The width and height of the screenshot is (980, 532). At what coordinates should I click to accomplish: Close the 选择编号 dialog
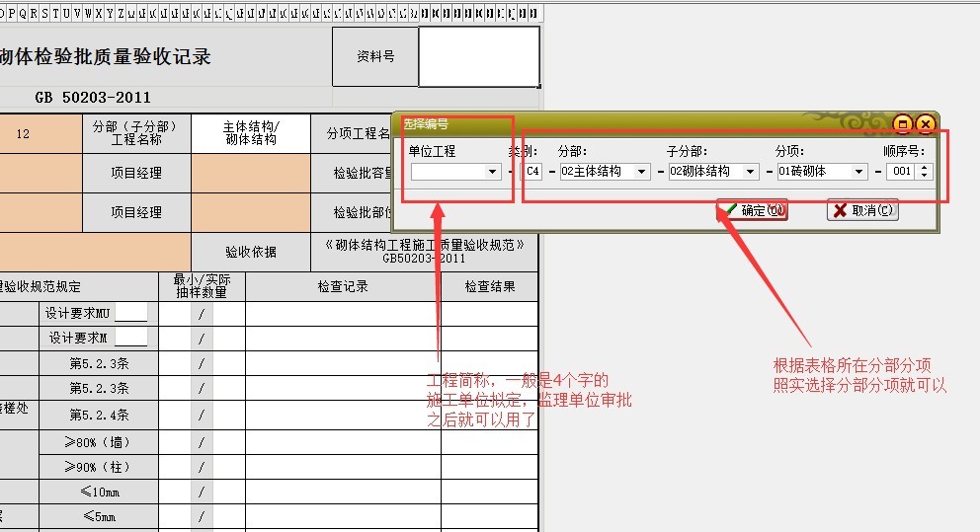pyautogui.click(x=925, y=124)
